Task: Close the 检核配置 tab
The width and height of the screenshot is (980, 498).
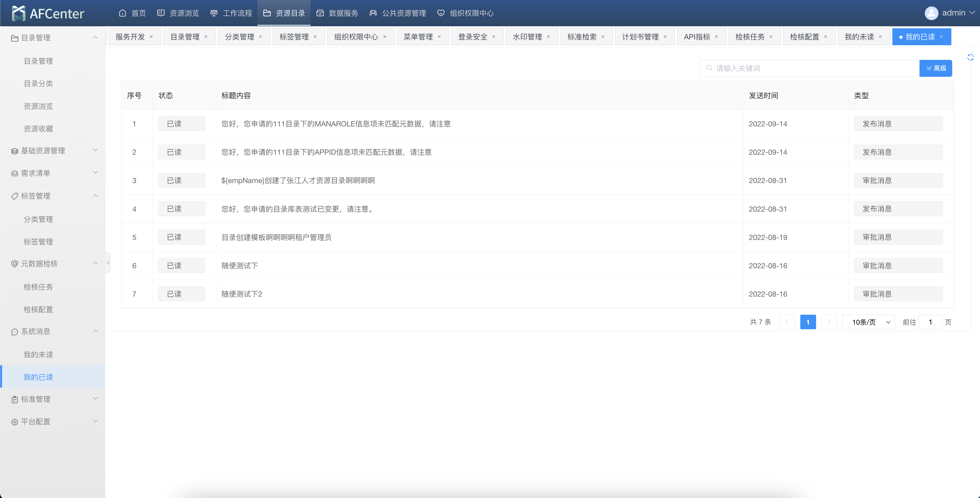Action: click(825, 37)
